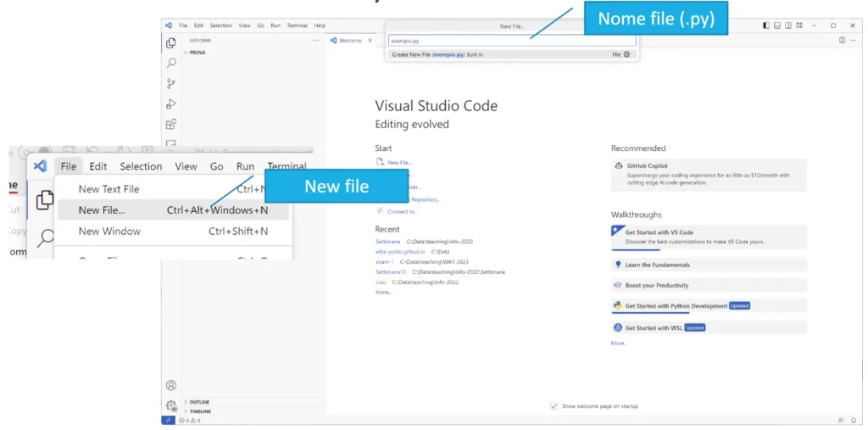868x430 pixels.
Task: Open recent folder ciao
Action: tap(381, 282)
